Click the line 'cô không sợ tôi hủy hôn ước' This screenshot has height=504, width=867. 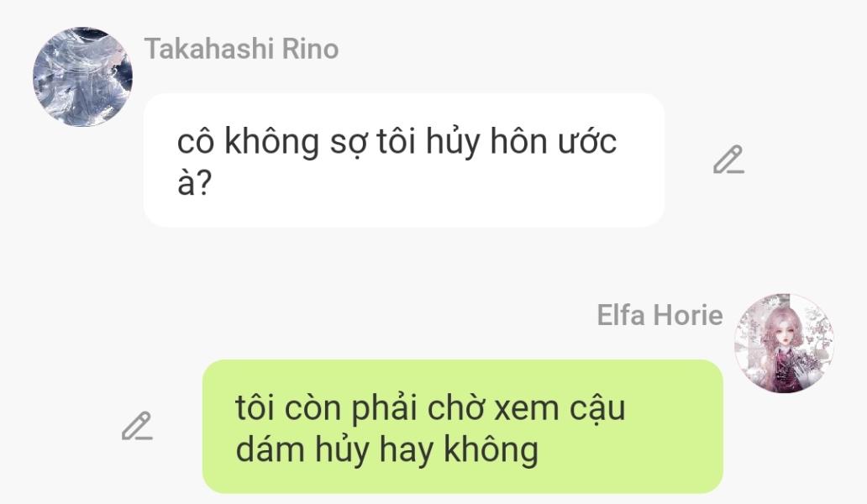(397, 141)
